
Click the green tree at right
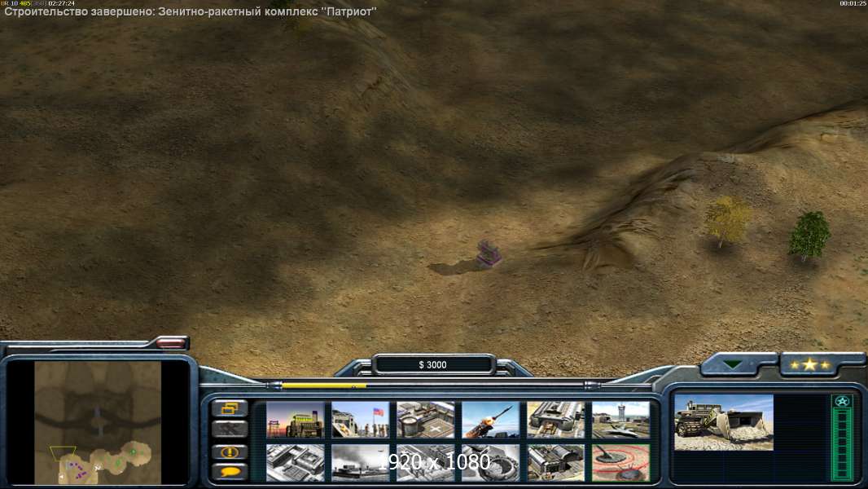coord(809,236)
